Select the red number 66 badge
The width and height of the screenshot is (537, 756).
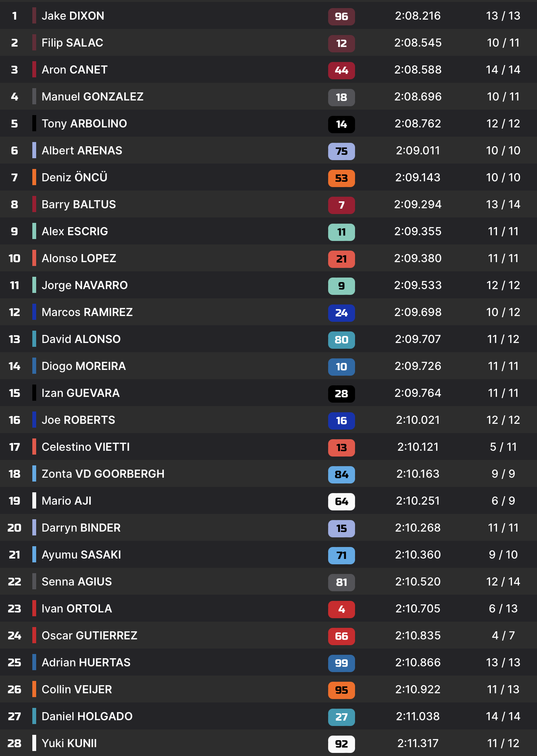coord(341,636)
